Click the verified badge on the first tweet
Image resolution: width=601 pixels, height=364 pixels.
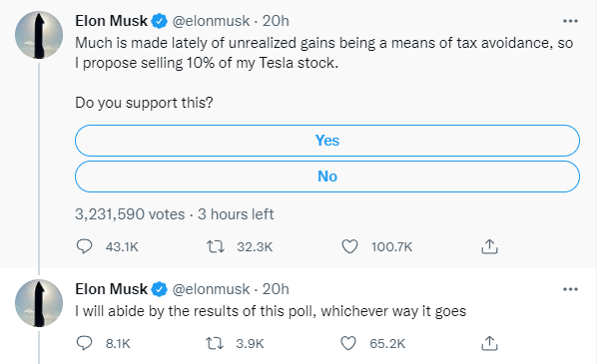(x=160, y=21)
